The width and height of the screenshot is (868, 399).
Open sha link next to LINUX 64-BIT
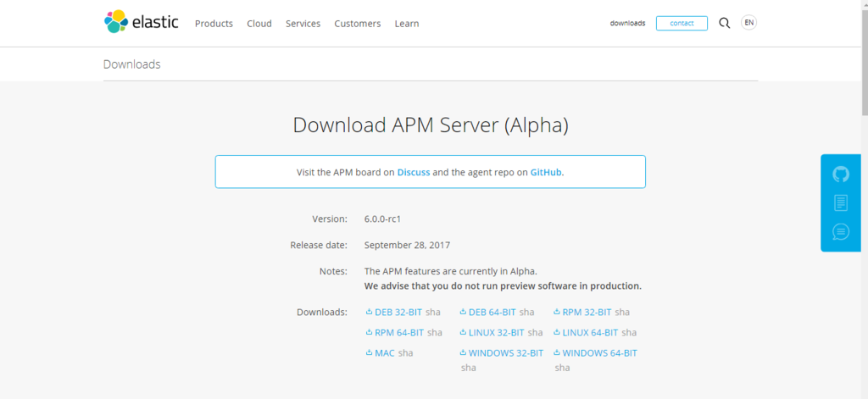point(629,333)
